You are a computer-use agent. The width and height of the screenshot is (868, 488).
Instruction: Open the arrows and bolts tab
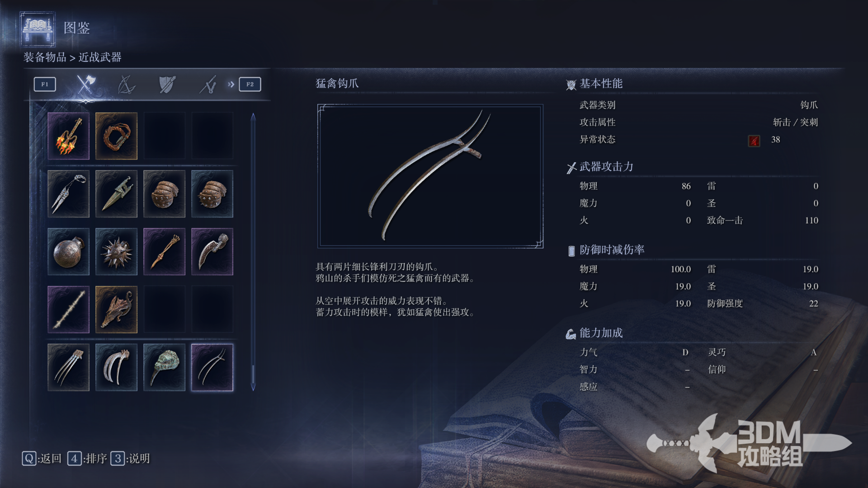pyautogui.click(x=208, y=84)
